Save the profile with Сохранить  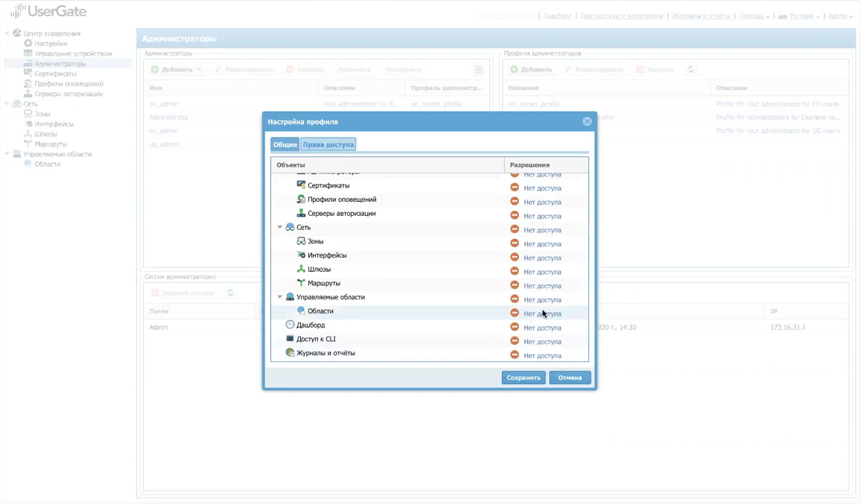pyautogui.click(x=524, y=377)
